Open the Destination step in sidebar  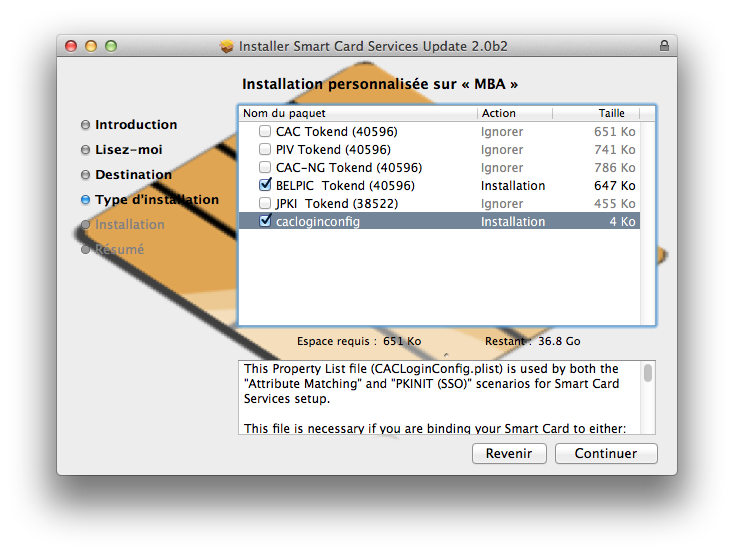point(133,175)
